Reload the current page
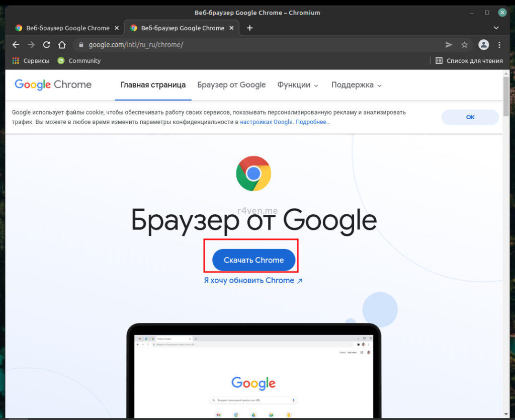Screen dimensions: 515x420 click(x=47, y=45)
